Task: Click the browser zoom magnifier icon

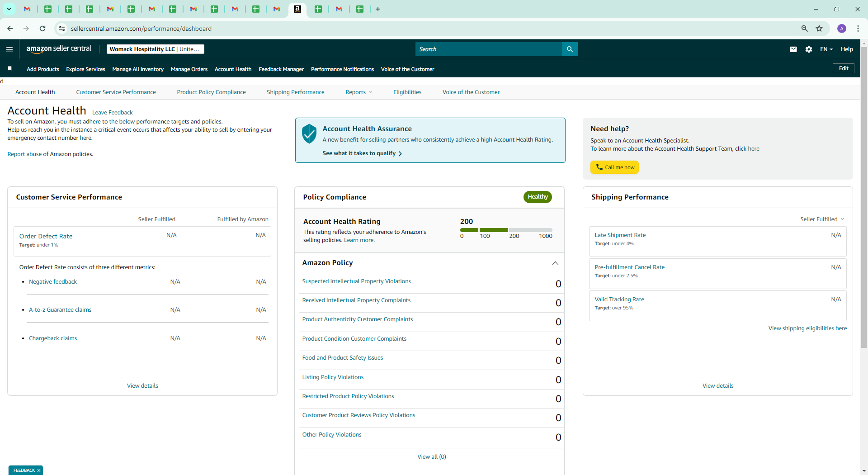Action: click(x=804, y=28)
